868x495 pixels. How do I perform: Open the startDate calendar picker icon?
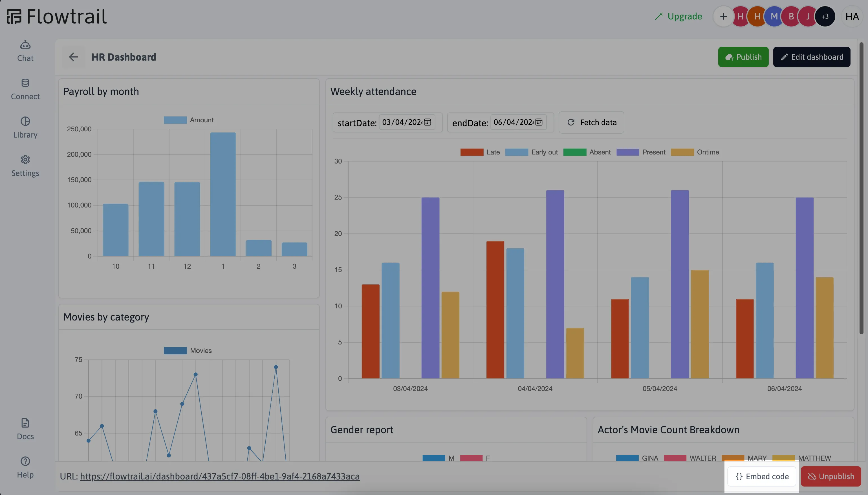click(428, 122)
